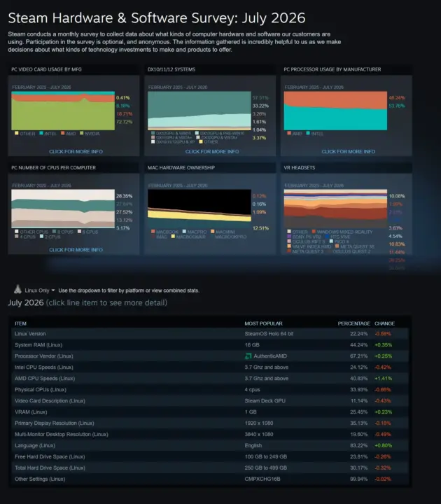Click the '100 GB to 249 GB' value
The width and height of the screenshot is (441, 504).
pos(265,456)
